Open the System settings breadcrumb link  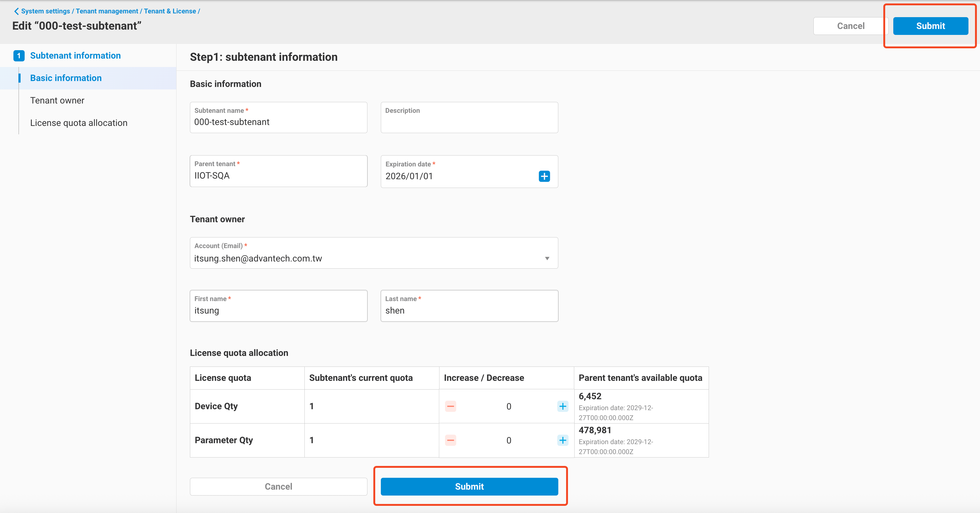(45, 11)
